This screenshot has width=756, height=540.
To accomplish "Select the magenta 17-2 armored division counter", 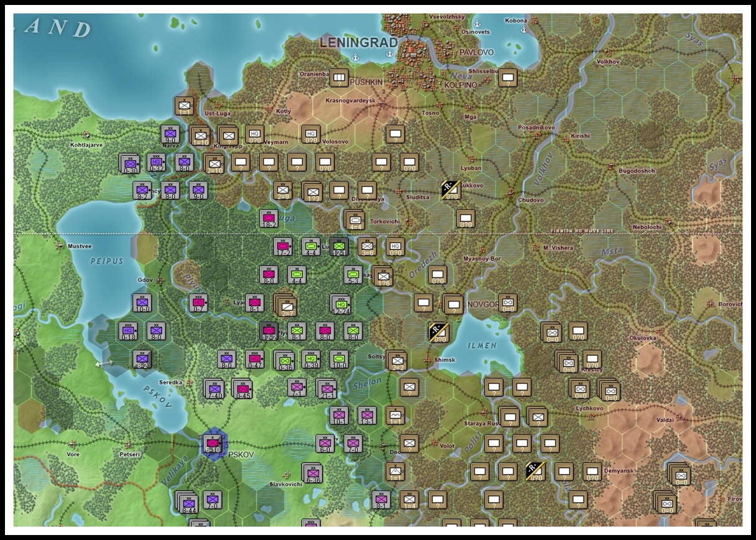I will point(283,246).
